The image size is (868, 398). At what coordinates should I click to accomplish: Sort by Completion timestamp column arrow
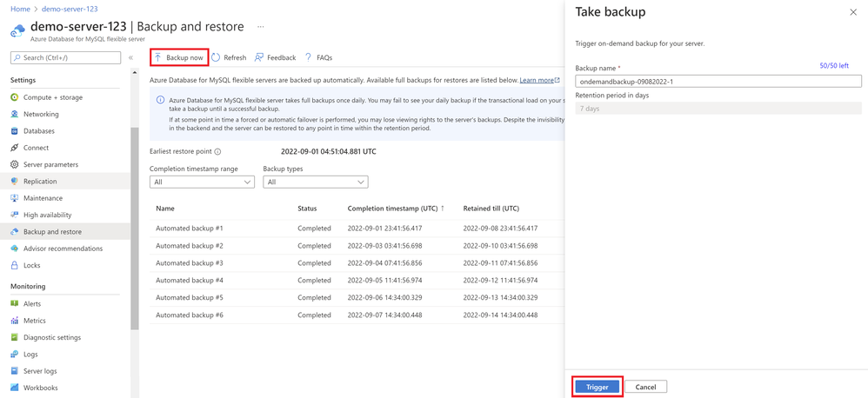click(x=443, y=209)
